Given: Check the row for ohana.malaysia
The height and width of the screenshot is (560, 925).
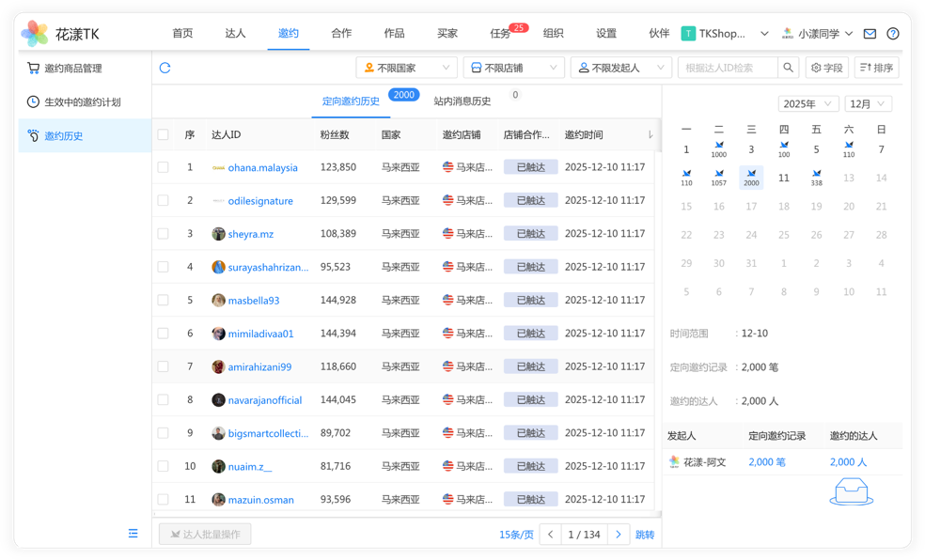Looking at the screenshot, I should click(x=164, y=167).
